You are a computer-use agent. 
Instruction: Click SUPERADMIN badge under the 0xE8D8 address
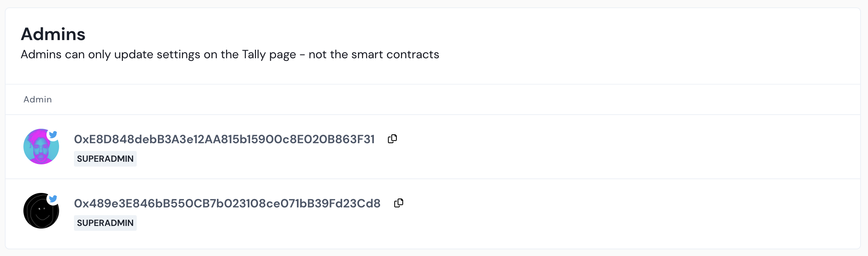(105, 159)
